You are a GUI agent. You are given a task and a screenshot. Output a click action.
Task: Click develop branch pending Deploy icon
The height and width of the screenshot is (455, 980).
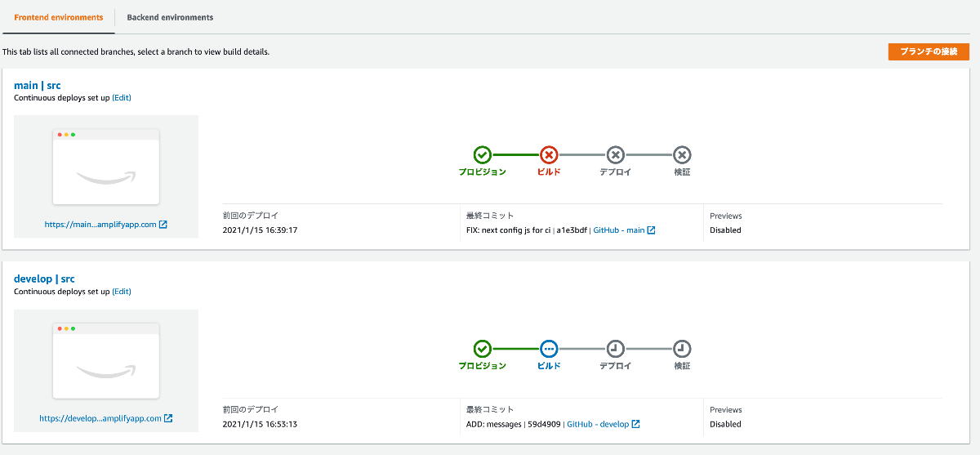[x=616, y=349]
